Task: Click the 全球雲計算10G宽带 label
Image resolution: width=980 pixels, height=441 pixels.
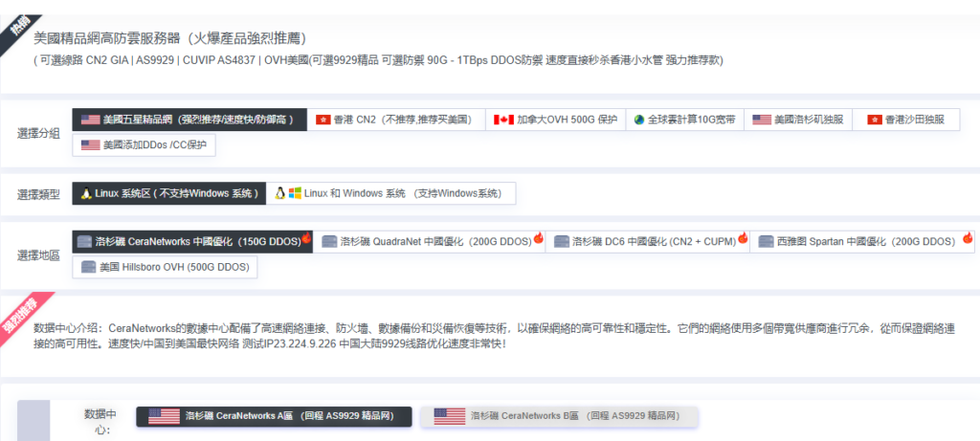Action: [x=691, y=120]
